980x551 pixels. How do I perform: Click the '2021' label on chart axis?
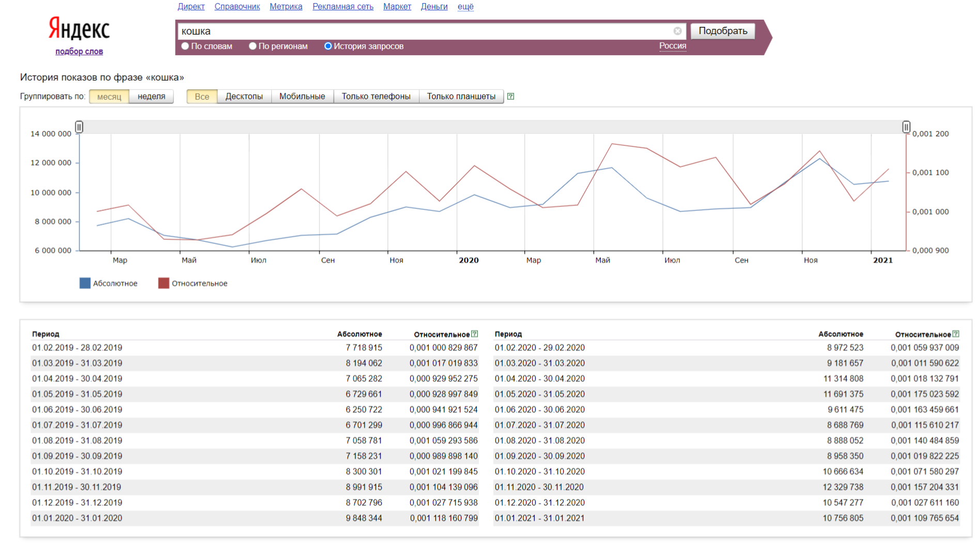883,261
